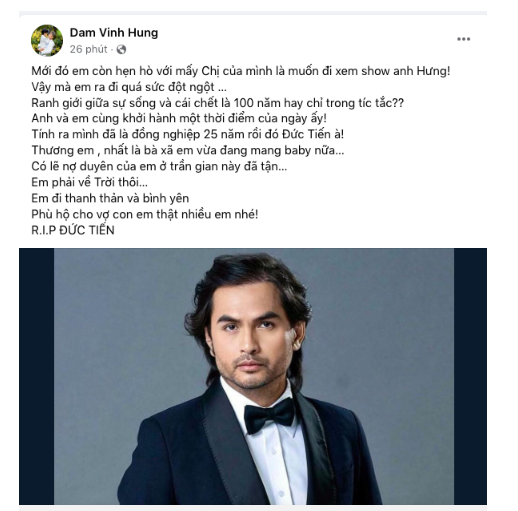Open the post via the '26 phút' timestamp
518x511 pixels.
coord(88,49)
